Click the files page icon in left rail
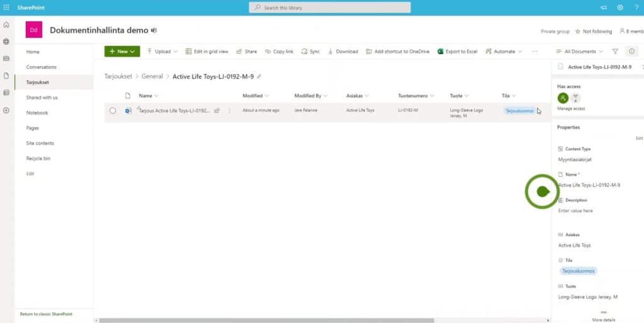Screen dimensions: 644x323 click(x=6, y=76)
